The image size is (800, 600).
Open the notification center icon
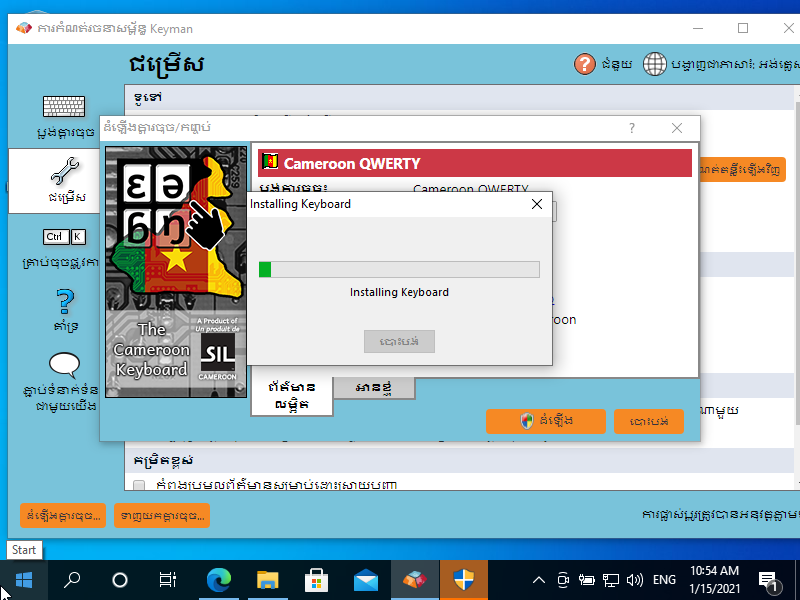coord(770,581)
